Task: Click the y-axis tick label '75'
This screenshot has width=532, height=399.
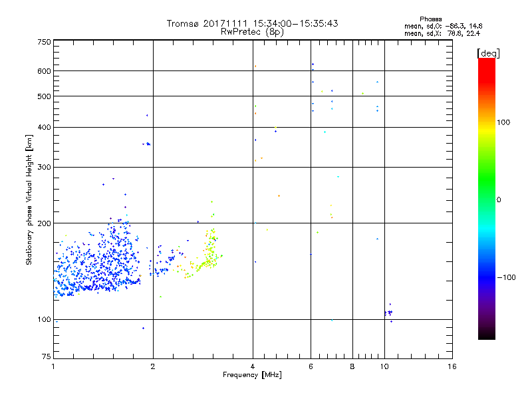Action: coord(47,356)
